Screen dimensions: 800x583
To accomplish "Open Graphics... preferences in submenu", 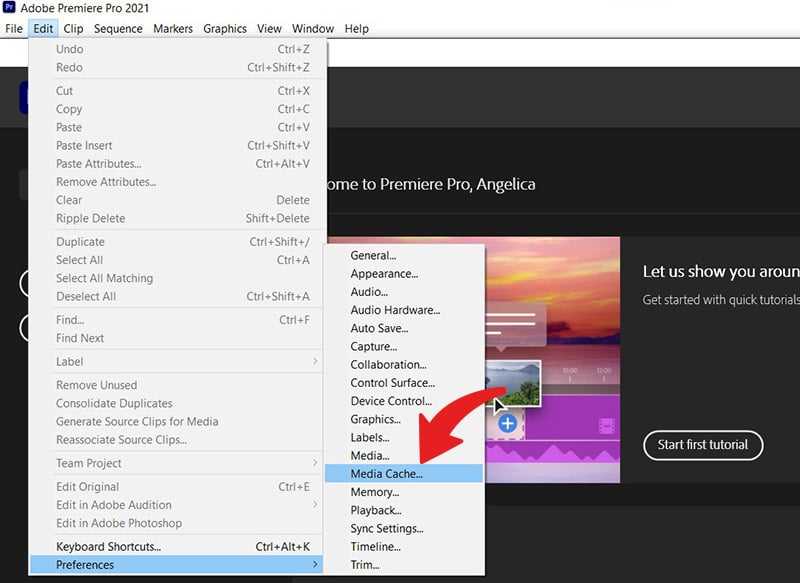I will 404,419.
